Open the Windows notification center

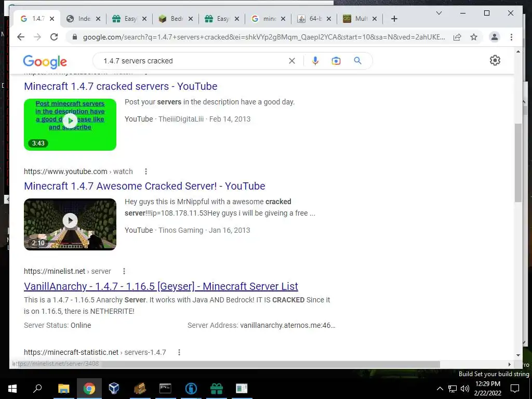coord(515,389)
